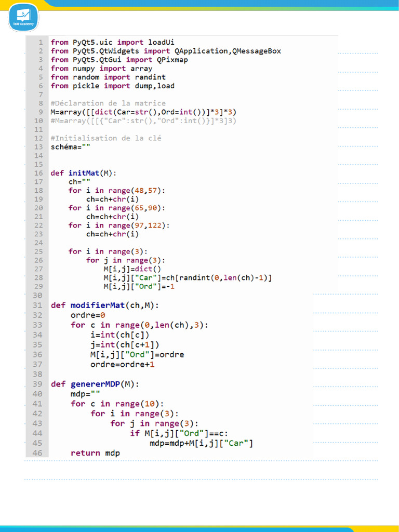This screenshot has width=399, height=532.
Task: Click line number 16 in the gutter
Action: (x=38, y=173)
